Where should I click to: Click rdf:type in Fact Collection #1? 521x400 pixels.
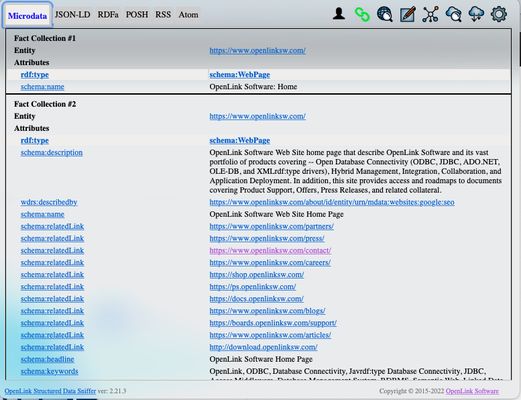[35, 75]
